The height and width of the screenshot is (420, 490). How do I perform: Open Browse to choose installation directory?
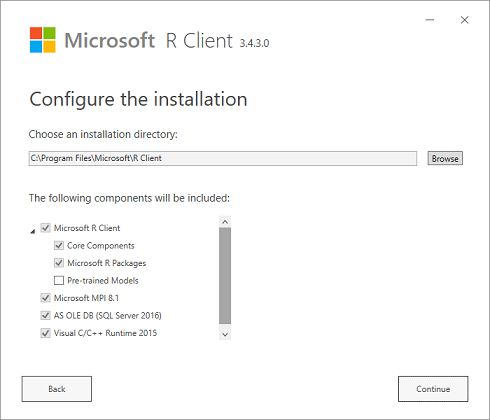tap(445, 158)
